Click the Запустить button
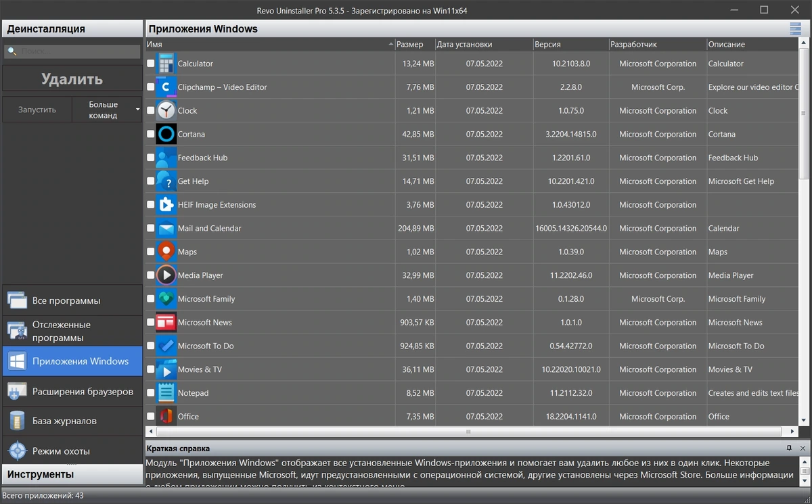 [x=37, y=110]
